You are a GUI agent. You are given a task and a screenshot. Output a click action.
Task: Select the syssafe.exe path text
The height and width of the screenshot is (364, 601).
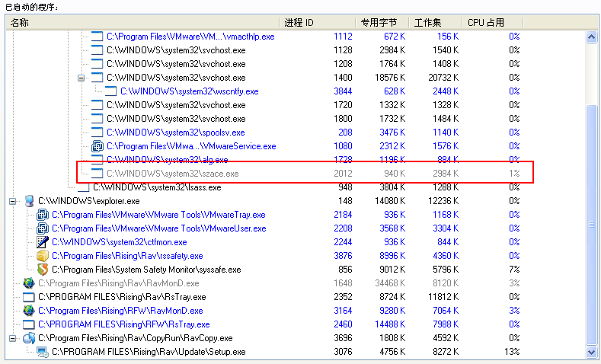coord(146,270)
